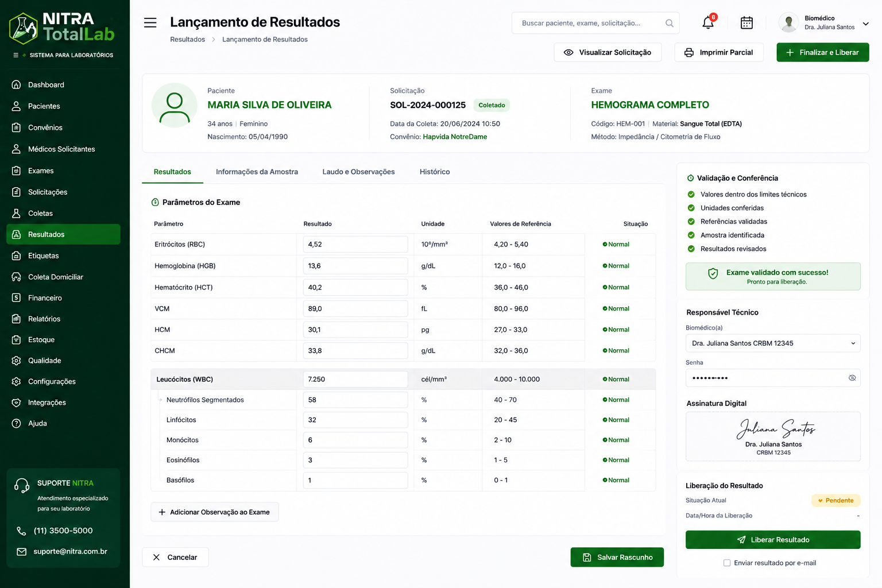Click the Médicos Solicitantes icon in the sidebar
This screenshot has width=882, height=588.
click(17, 149)
